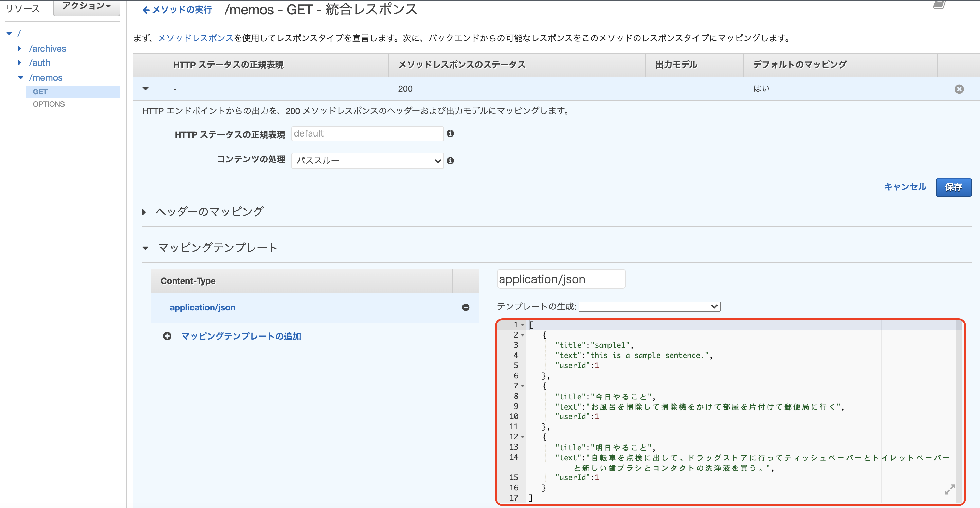Click the application/json content type field
This screenshot has height=508, width=980.
561,279
